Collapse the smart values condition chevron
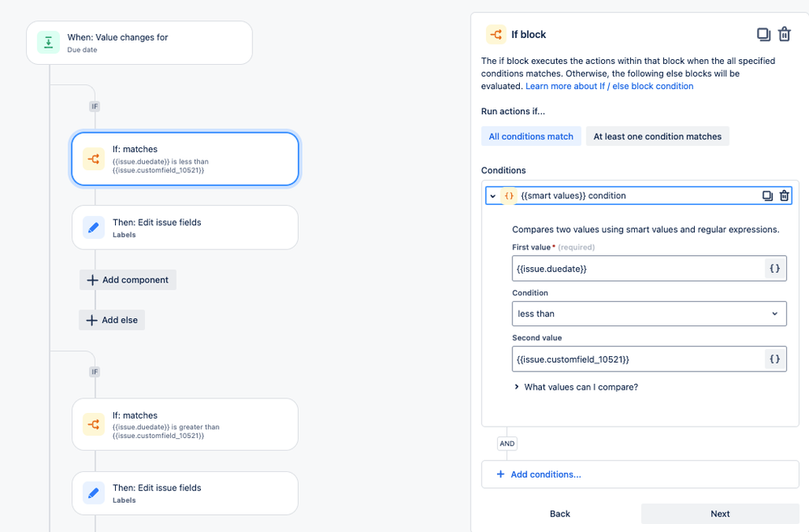 [x=492, y=196]
